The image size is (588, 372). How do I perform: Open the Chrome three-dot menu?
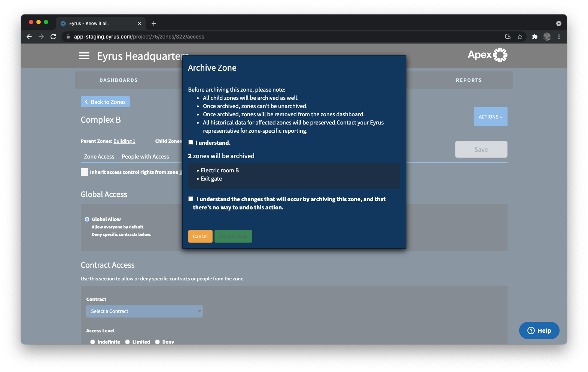coord(559,37)
